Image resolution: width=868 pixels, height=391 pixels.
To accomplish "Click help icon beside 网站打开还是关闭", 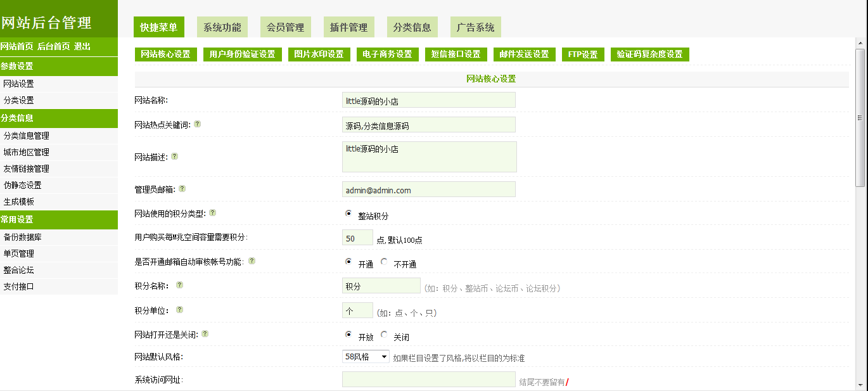I will click(205, 333).
